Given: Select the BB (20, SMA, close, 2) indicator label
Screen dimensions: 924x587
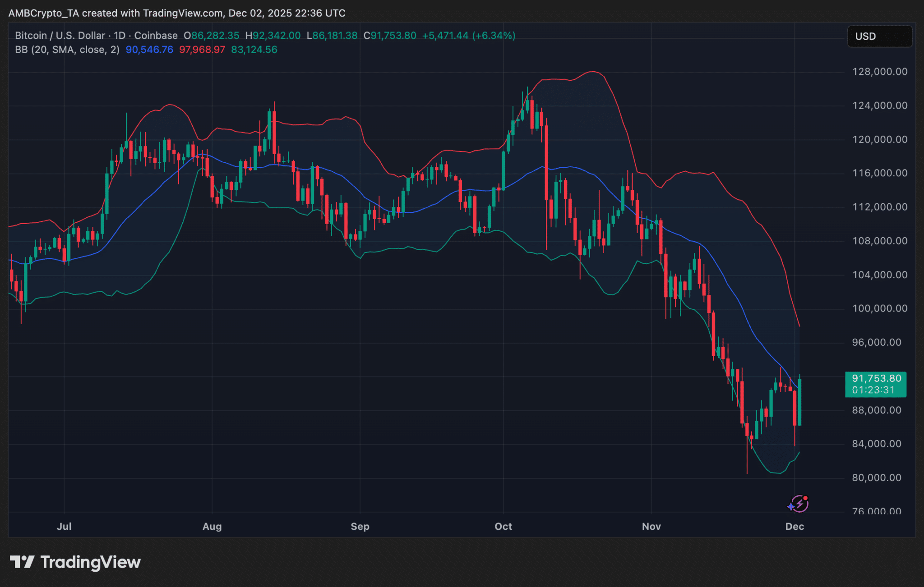Looking at the screenshot, I should coord(67,50).
